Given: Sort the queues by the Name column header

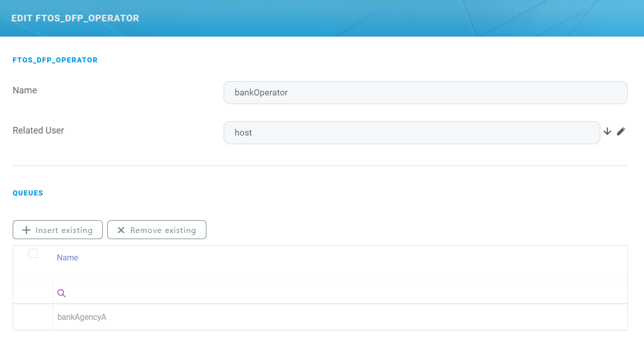Looking at the screenshot, I should point(68,258).
